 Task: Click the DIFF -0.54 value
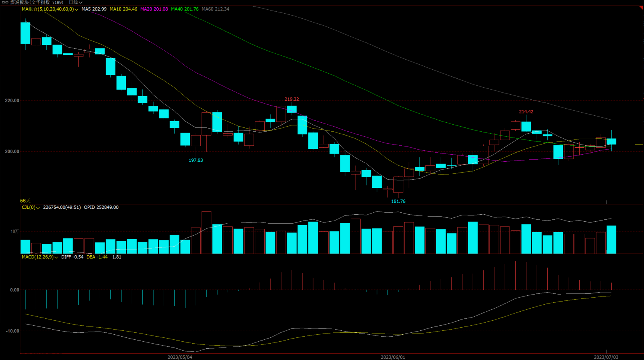pyautogui.click(x=73, y=257)
